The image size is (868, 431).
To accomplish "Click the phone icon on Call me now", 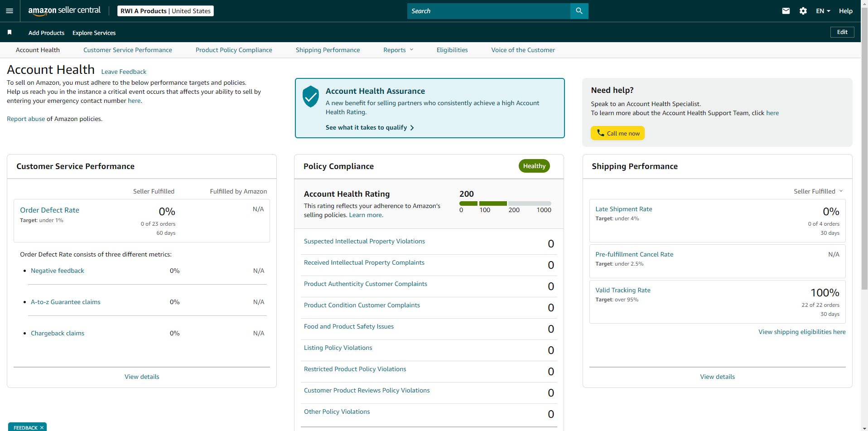I will click(x=600, y=133).
